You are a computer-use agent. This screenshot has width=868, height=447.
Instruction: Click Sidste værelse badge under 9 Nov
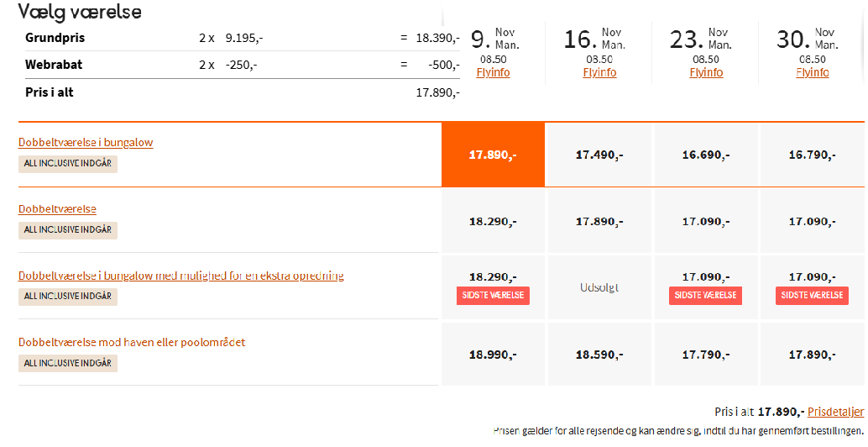tap(493, 296)
